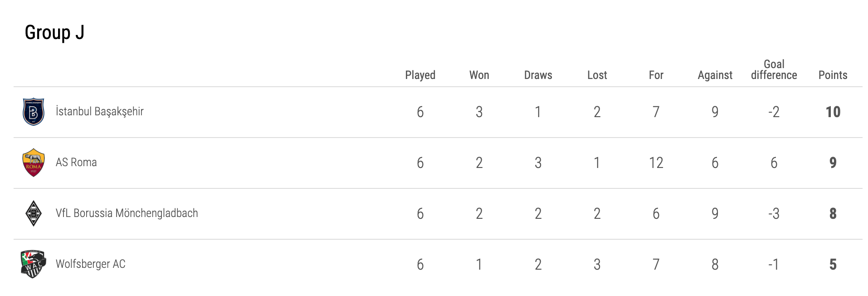Click Wolfsberger AC's 5 points value
The image size is (868, 296).
pos(833,264)
